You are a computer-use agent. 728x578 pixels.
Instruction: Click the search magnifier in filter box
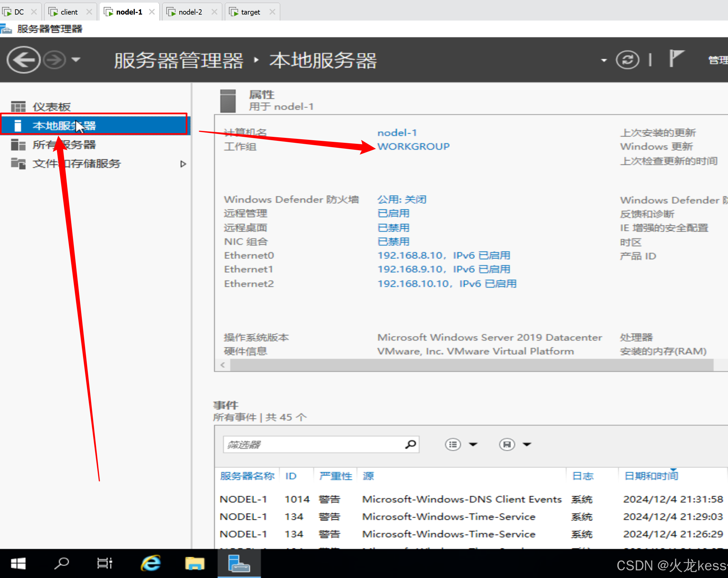click(x=410, y=444)
